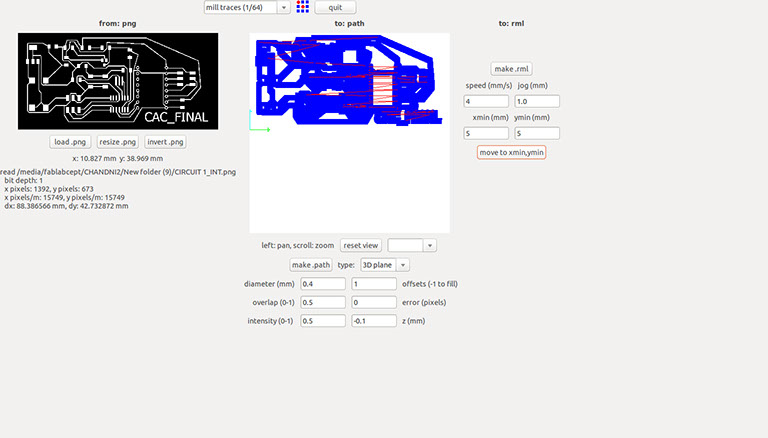
Task: Click the 'x: 10.827 mm y: 38.969 mm' readout
Action: click(118, 159)
